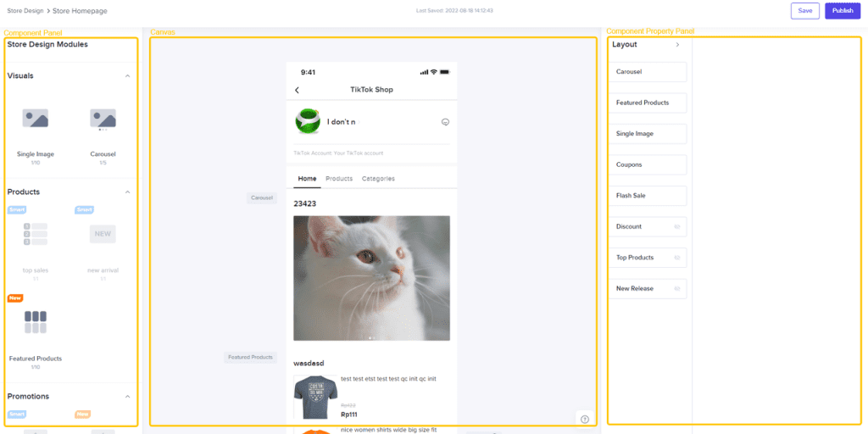Tap the back arrow in TikTok Shop header
Viewport: 868px width, 434px height.
tap(298, 90)
